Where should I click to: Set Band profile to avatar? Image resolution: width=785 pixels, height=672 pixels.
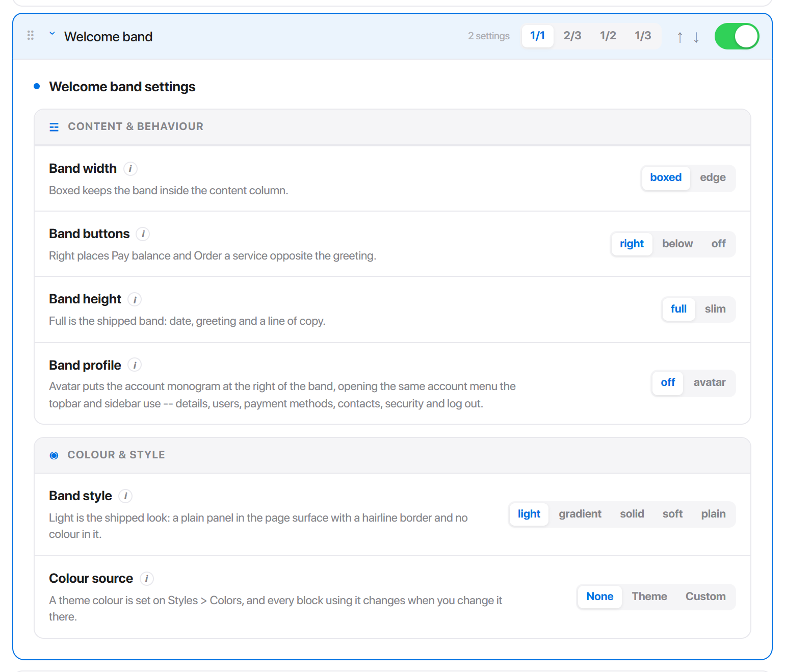click(710, 383)
